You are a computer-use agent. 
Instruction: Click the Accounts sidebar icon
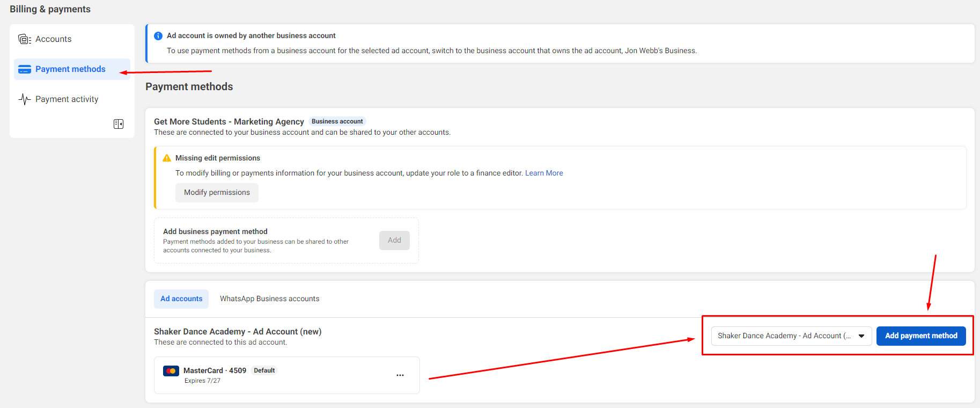tap(25, 39)
